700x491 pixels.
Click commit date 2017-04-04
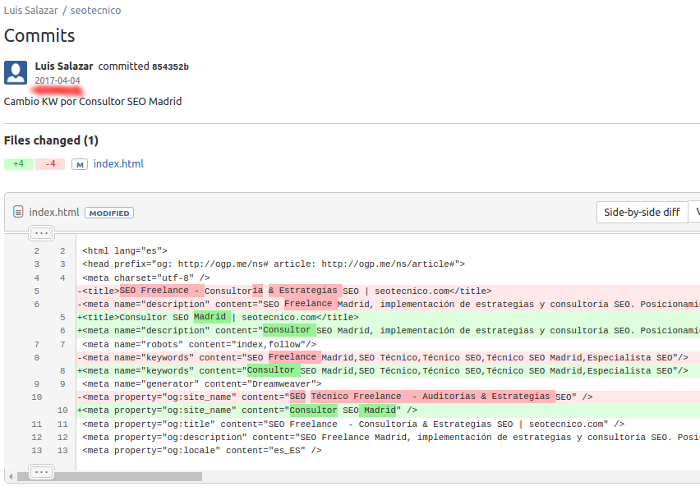[58, 81]
